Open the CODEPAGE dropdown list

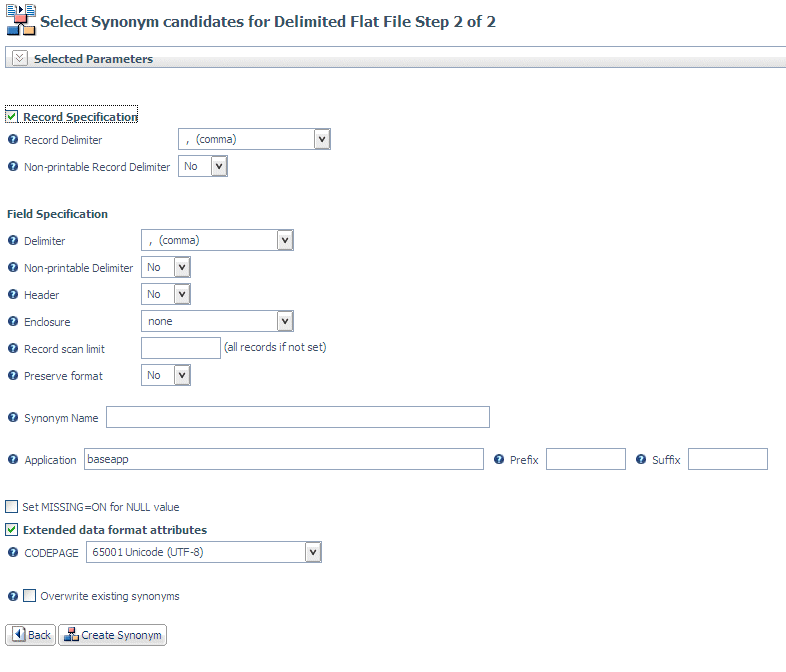click(204, 552)
